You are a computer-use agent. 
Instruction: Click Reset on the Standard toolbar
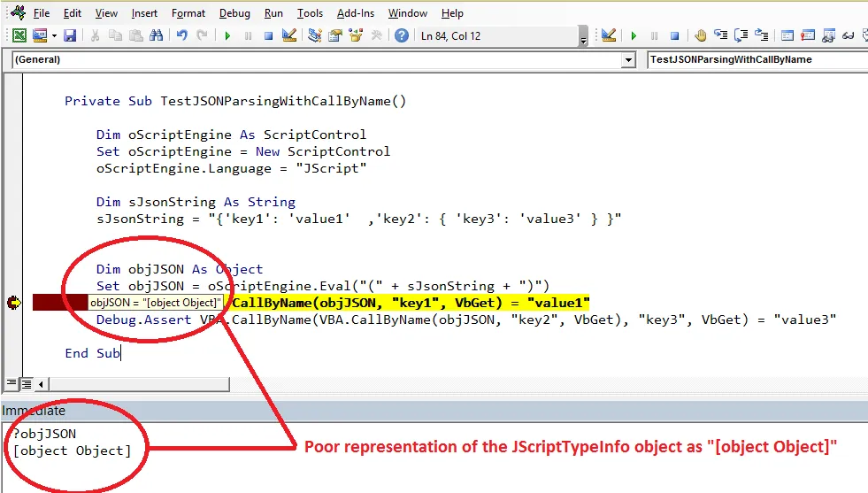pos(268,36)
